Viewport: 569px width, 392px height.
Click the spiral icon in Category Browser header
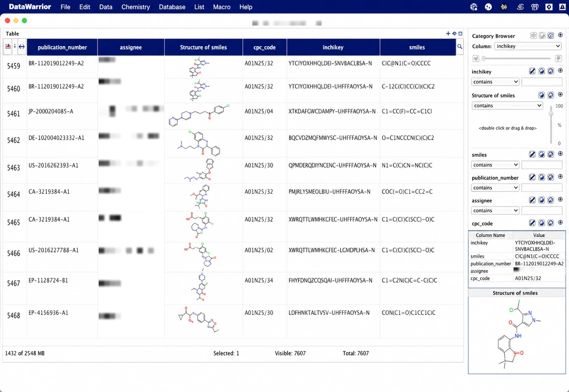pos(551,36)
